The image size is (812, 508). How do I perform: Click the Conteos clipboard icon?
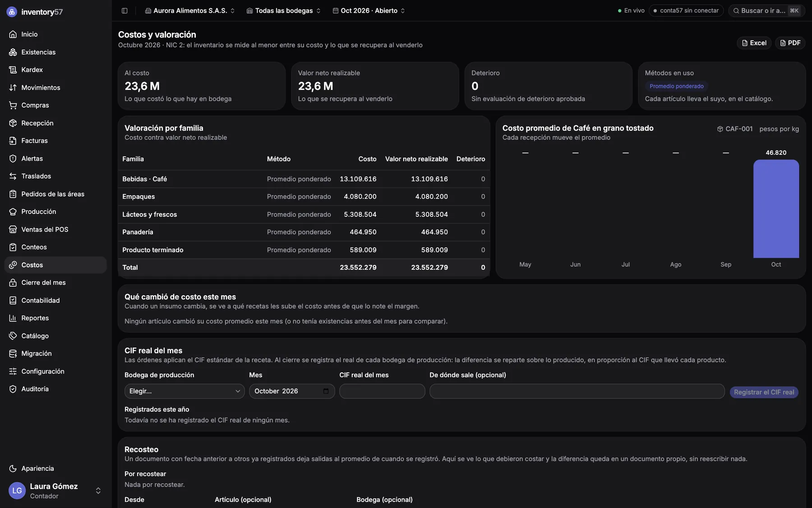[13, 247]
